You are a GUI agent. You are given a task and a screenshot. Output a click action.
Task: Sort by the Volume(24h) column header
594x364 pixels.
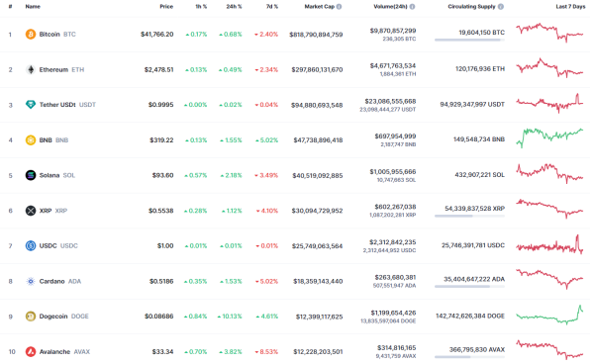(391, 7)
